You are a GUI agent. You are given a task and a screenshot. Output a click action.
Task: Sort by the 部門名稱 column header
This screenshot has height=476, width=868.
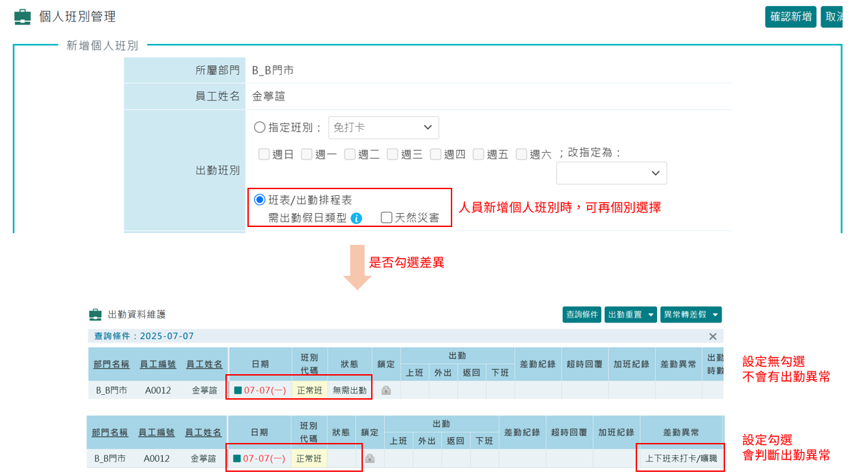111,363
